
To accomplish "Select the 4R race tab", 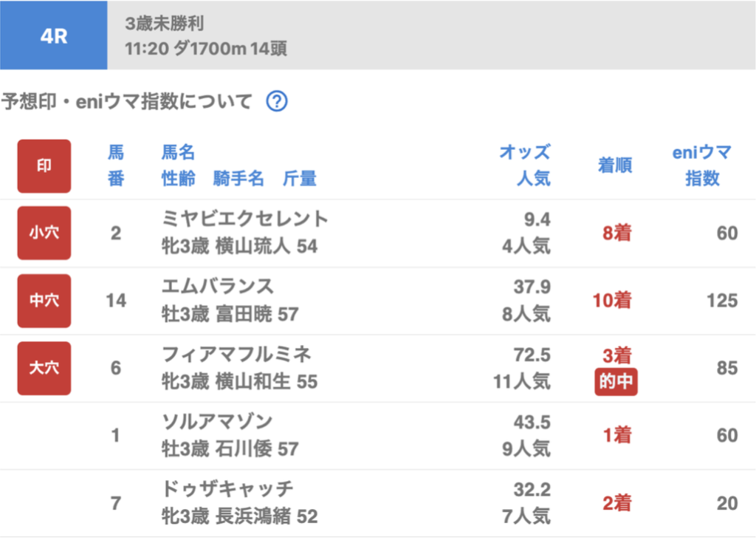I will pos(53,35).
